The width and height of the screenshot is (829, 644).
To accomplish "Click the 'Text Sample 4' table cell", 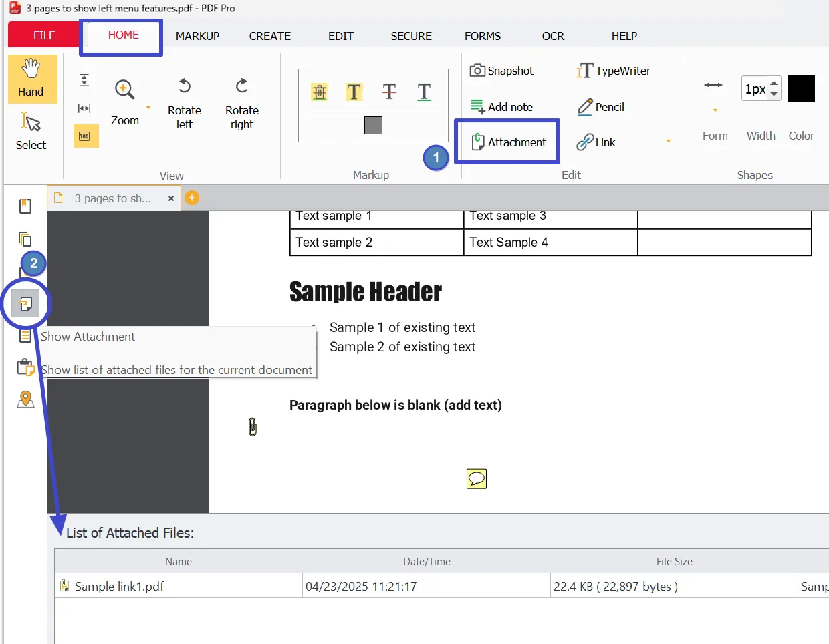I will 551,243.
